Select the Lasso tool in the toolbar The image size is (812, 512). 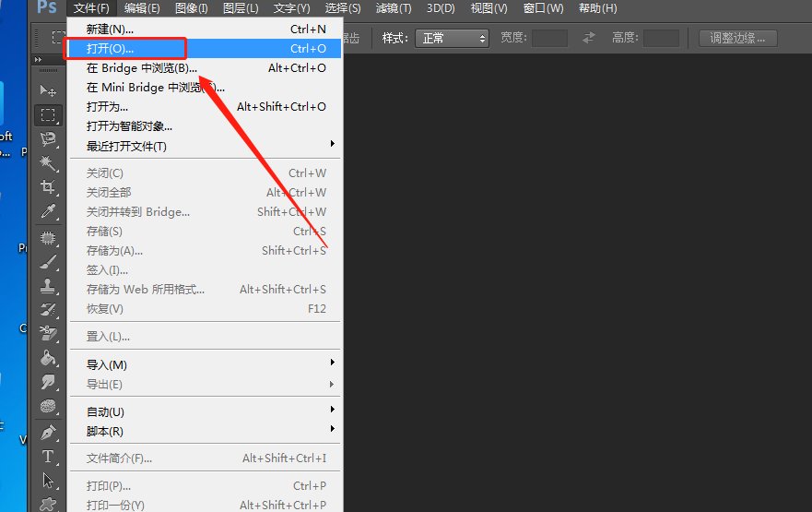(x=48, y=139)
